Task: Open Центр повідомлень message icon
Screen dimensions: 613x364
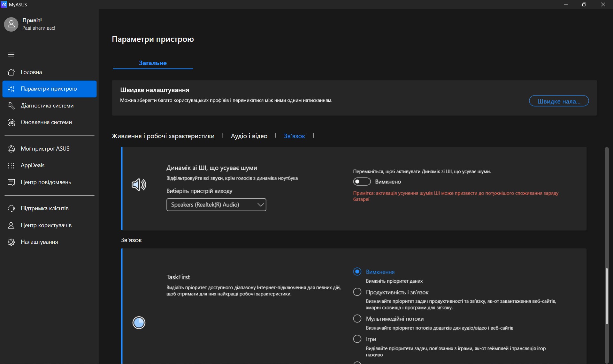Action: tap(11, 182)
